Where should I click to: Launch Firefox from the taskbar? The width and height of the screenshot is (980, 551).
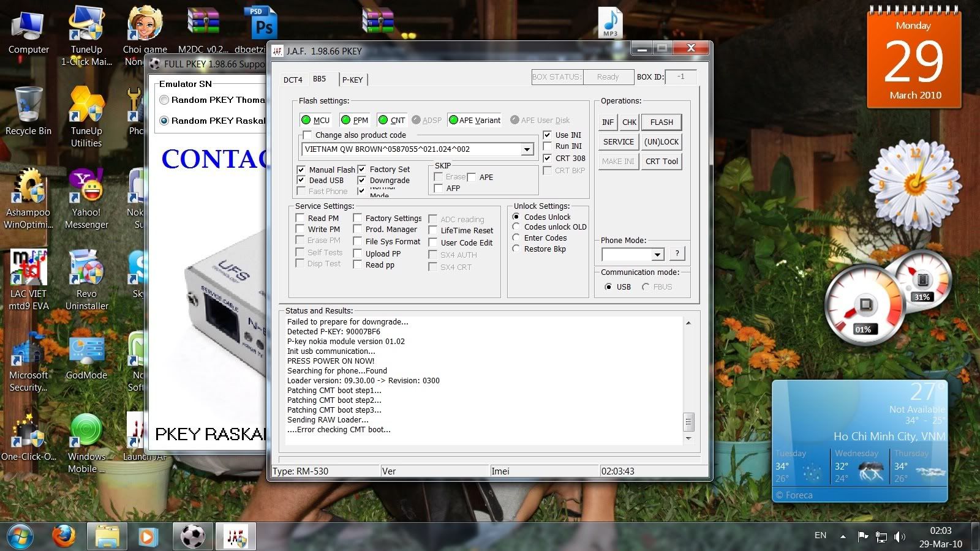click(64, 536)
